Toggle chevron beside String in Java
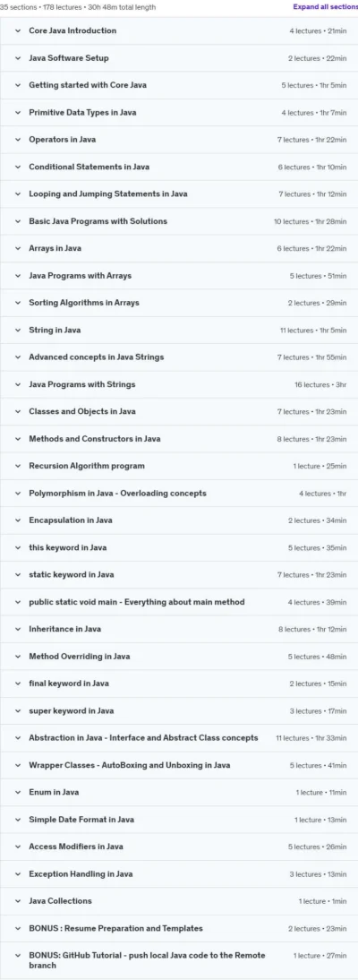The width and height of the screenshot is (358, 980). pos(18,330)
